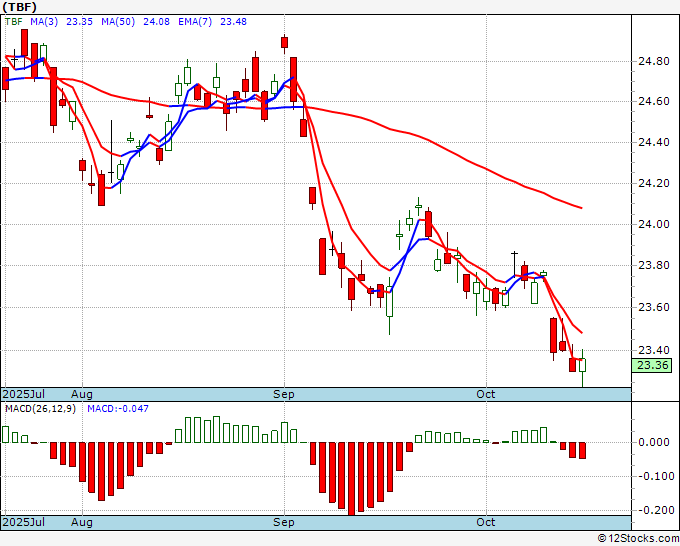Click the Sep label on MACD axis
The width and height of the screenshot is (680, 546).
[x=284, y=522]
